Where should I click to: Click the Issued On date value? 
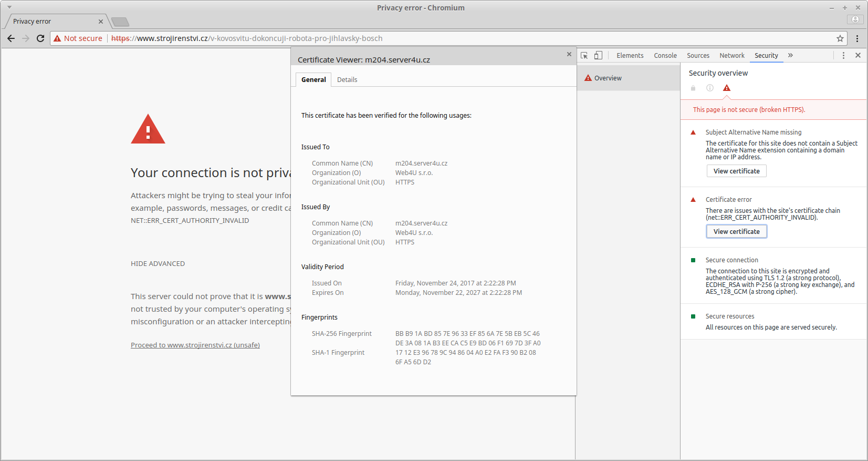click(x=455, y=283)
